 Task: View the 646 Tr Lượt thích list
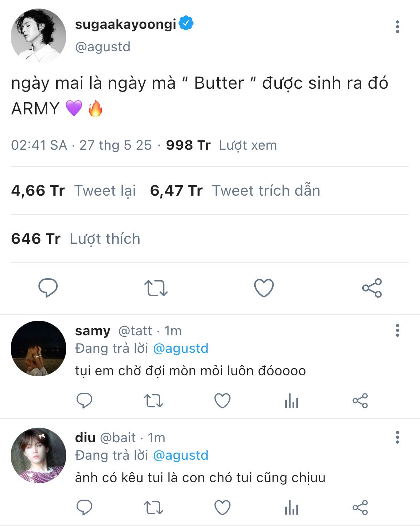76,239
